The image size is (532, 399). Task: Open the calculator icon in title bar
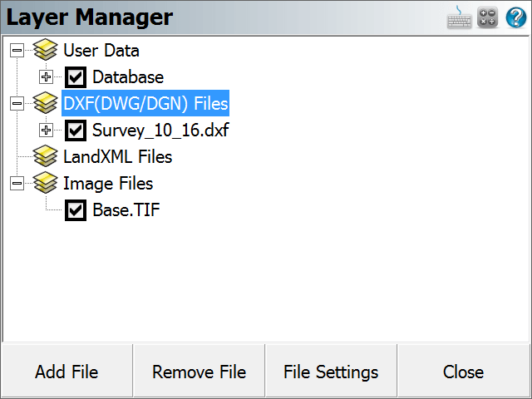pyautogui.click(x=488, y=17)
